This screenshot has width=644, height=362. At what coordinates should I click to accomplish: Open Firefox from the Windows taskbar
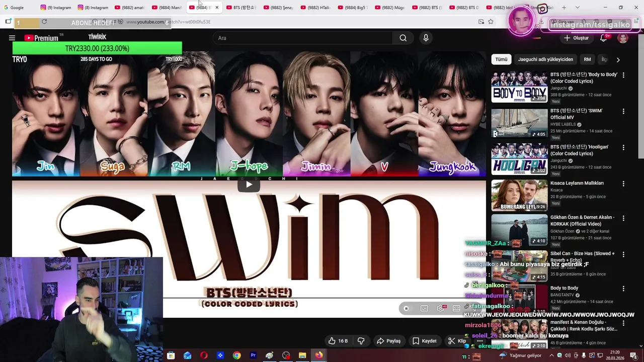(x=319, y=355)
